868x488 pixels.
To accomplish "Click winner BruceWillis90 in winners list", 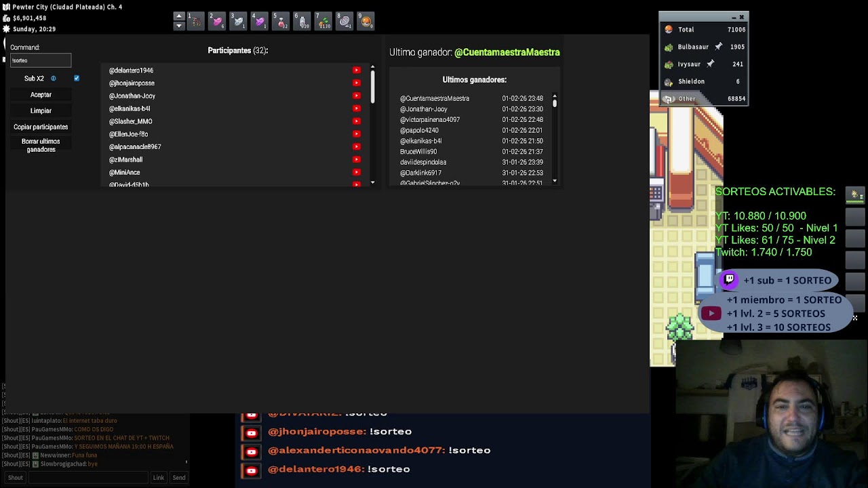I will point(418,152).
